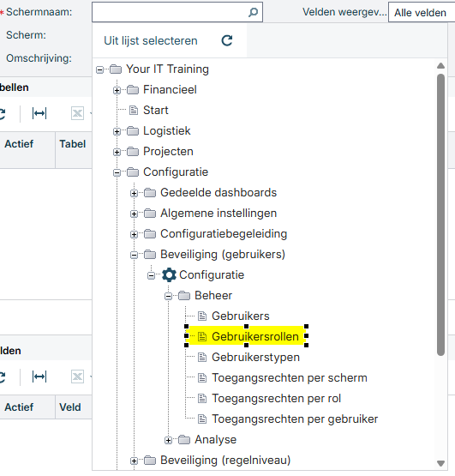Image resolution: width=455 pixels, height=476 pixels.
Task: Fit columns in the lower fields toolbar
Action: coord(39,377)
